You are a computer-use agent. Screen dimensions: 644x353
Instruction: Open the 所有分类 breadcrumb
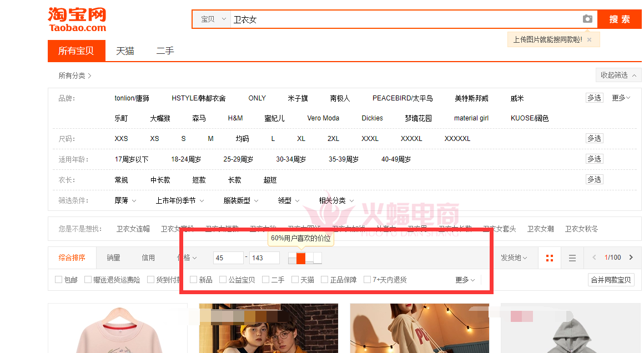[75, 75]
